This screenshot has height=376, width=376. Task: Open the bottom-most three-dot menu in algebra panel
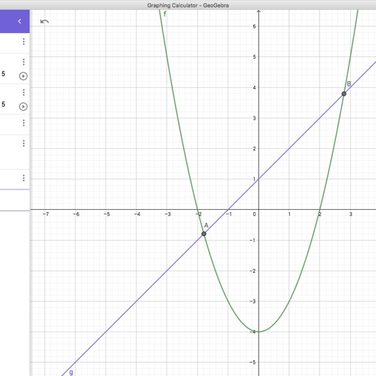point(23,178)
